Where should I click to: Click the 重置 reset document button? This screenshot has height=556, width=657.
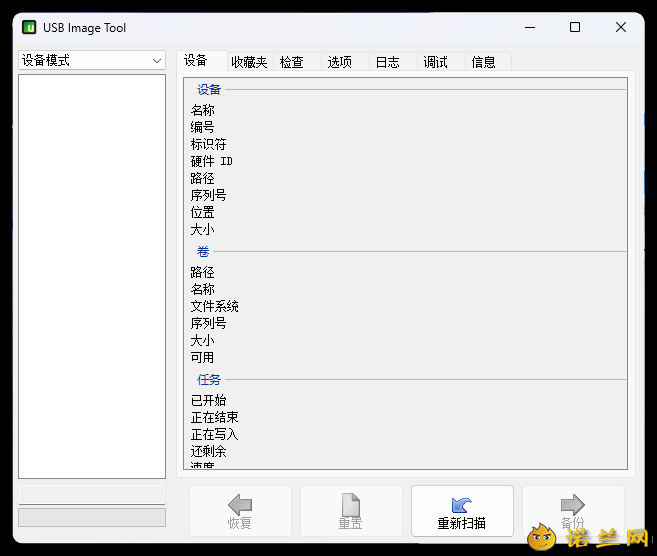[351, 511]
